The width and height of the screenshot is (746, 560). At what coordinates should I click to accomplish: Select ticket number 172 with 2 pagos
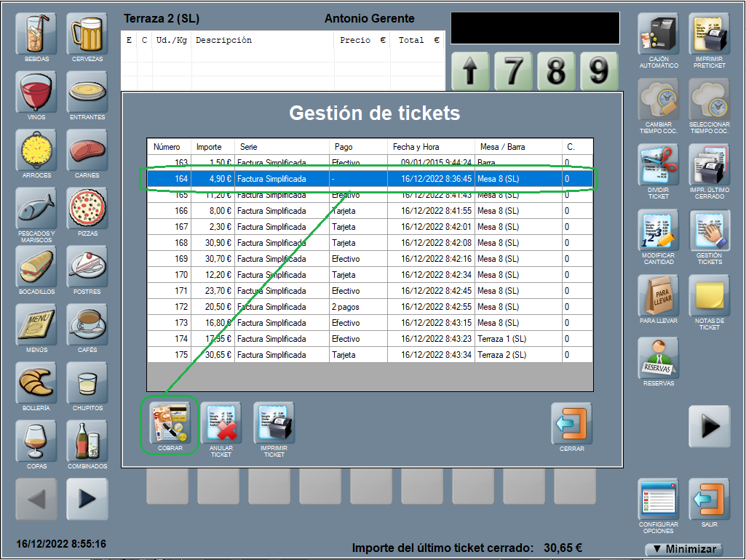[370, 307]
